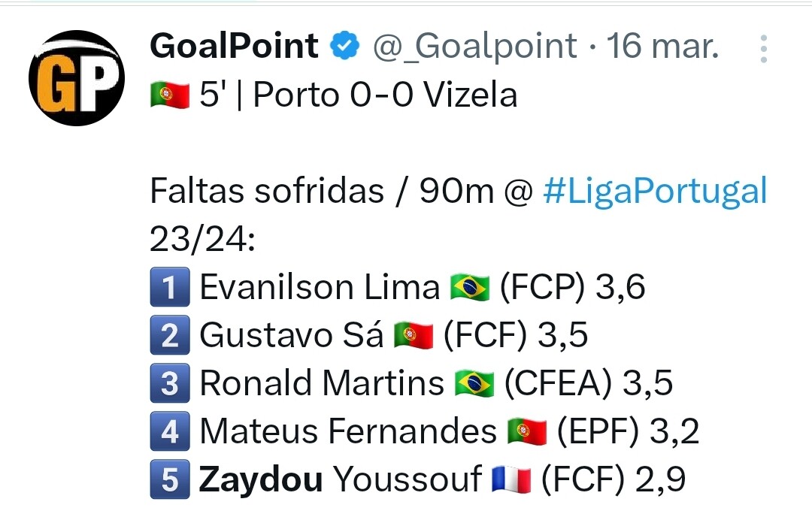Click the Portugal flag before 5'
The width and height of the screenshot is (812, 526).
(x=170, y=95)
